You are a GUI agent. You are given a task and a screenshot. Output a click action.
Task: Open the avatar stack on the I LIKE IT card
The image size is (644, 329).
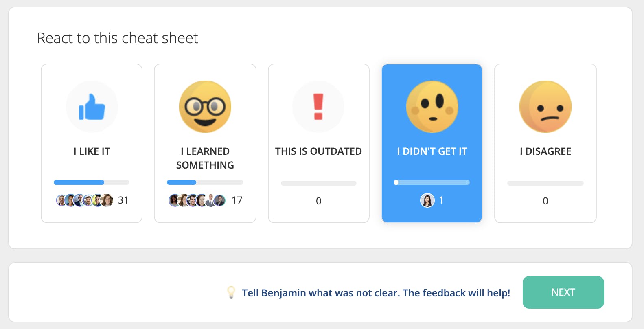[81, 200]
